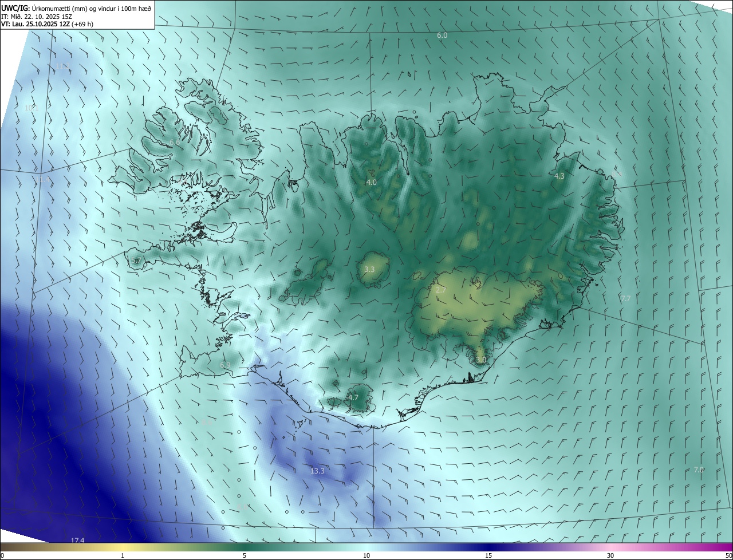Select the 7.0 value in the southeast sea

click(699, 470)
